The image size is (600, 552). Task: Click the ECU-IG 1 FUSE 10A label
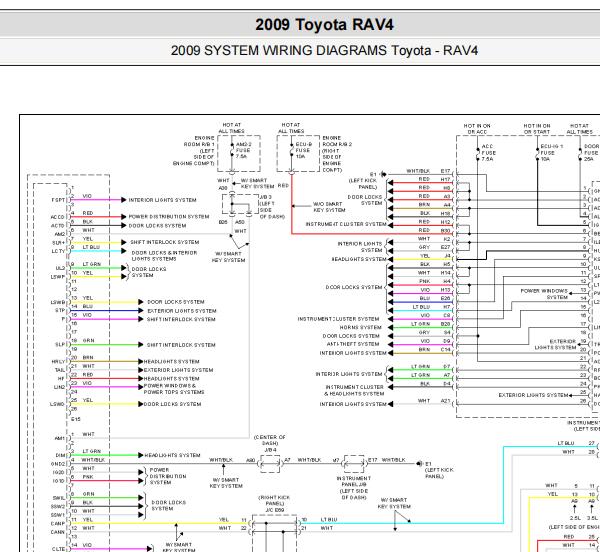tap(551, 153)
